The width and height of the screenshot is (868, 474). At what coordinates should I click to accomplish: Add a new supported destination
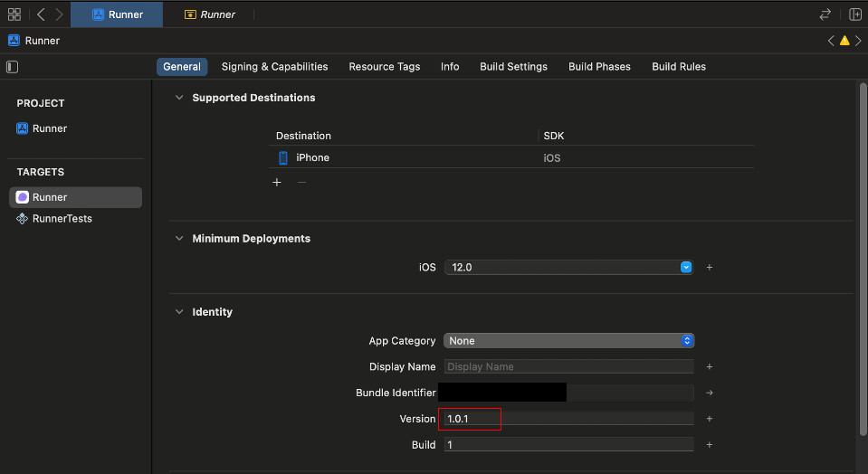[x=277, y=182]
